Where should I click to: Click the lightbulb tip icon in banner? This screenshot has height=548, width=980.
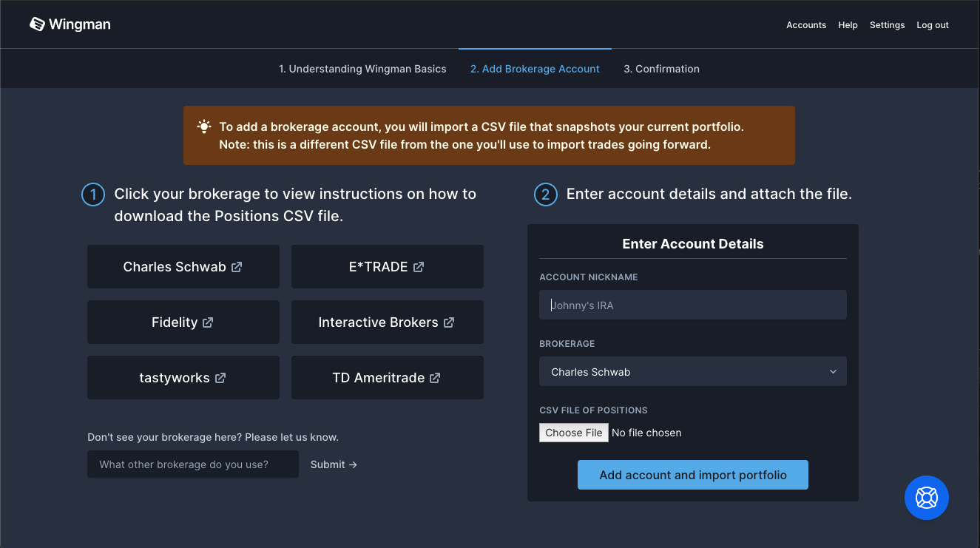[x=204, y=126]
